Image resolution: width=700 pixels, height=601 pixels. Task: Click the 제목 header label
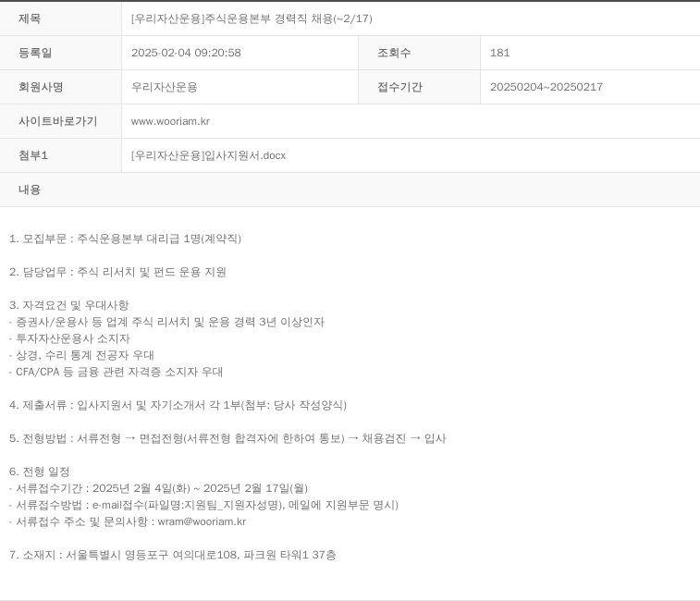[x=30, y=18]
